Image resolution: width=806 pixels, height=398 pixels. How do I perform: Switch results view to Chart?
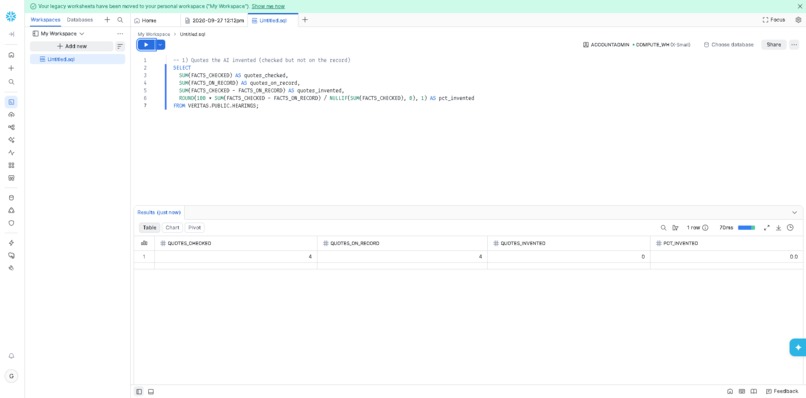(x=173, y=228)
